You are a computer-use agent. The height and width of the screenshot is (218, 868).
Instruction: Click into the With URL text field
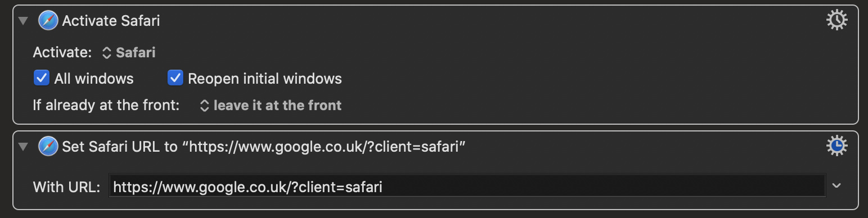click(467, 186)
